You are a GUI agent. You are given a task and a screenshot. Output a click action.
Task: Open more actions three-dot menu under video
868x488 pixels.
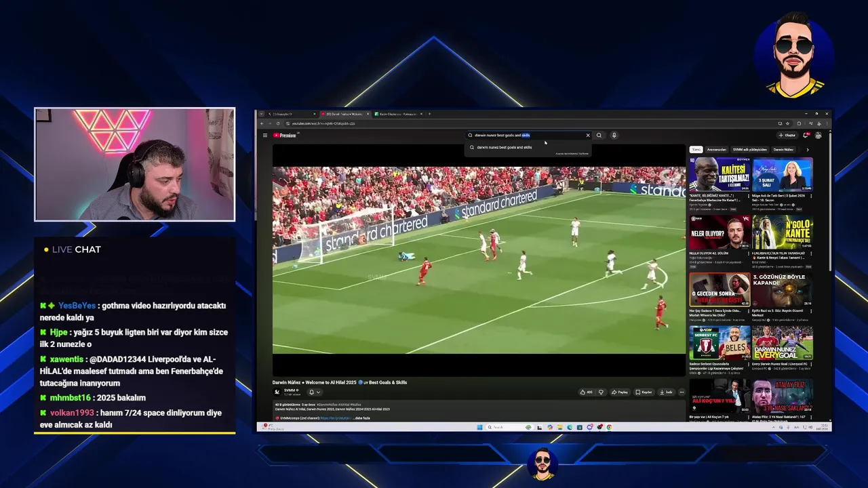[x=682, y=392]
